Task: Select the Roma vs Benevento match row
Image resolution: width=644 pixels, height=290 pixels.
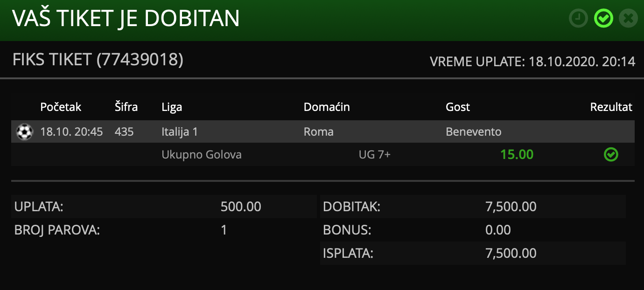Action: click(x=323, y=132)
